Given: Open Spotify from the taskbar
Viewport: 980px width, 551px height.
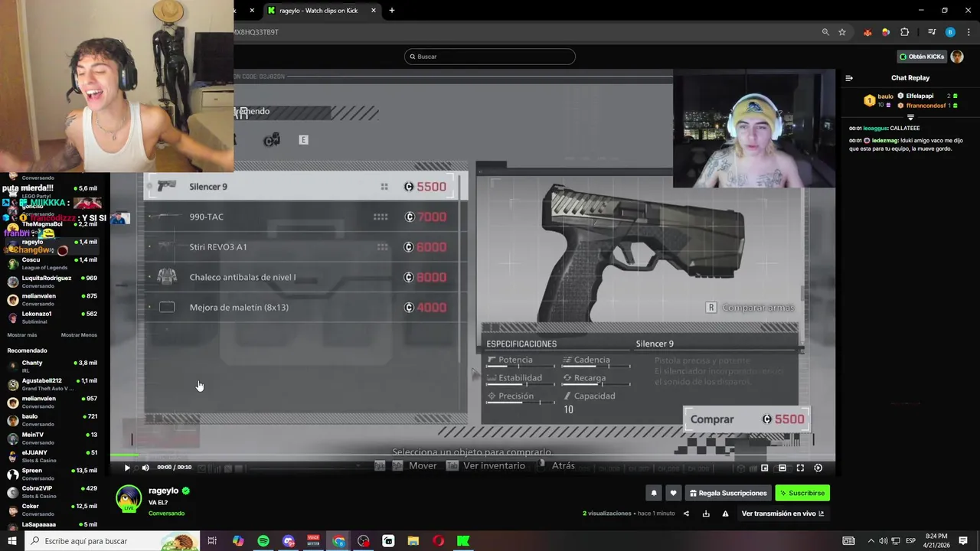Looking at the screenshot, I should 263,541.
